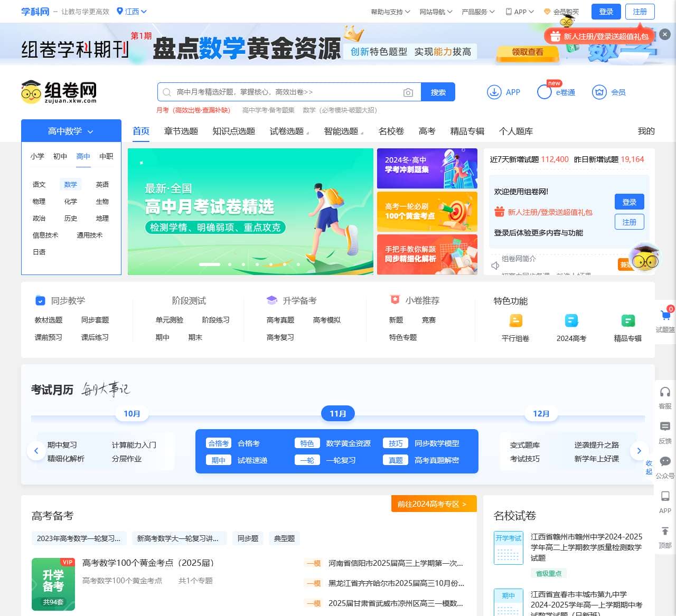Click the 新人注册 gift box icon

tap(500, 212)
